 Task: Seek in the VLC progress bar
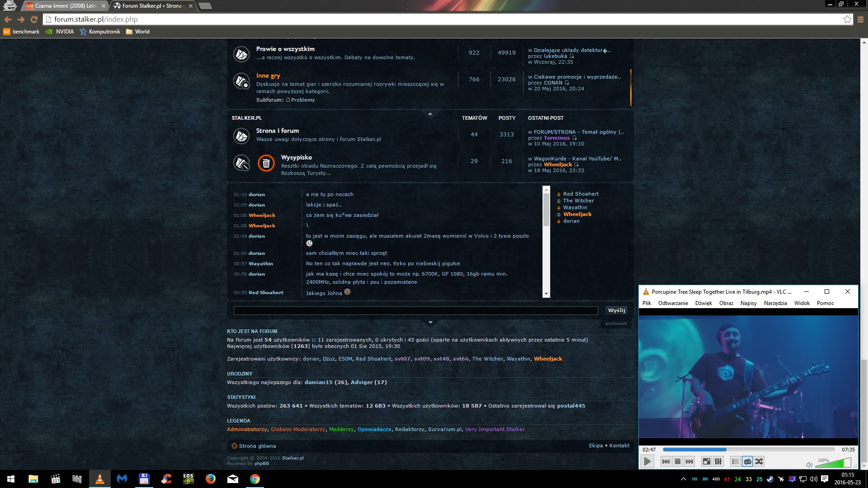[x=749, y=450]
